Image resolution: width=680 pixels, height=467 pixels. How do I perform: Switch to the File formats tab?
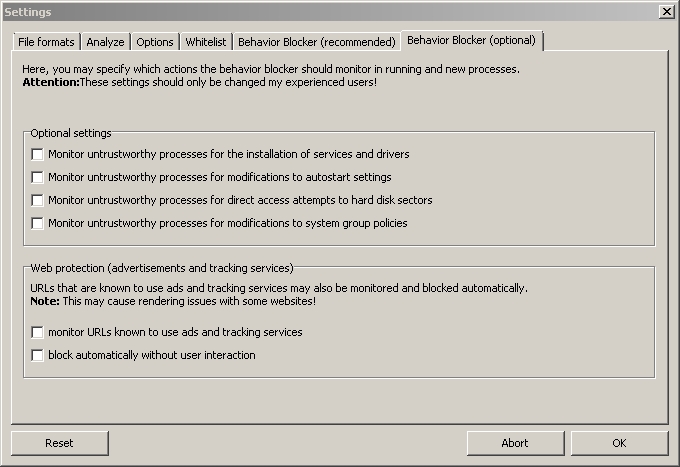coord(47,42)
